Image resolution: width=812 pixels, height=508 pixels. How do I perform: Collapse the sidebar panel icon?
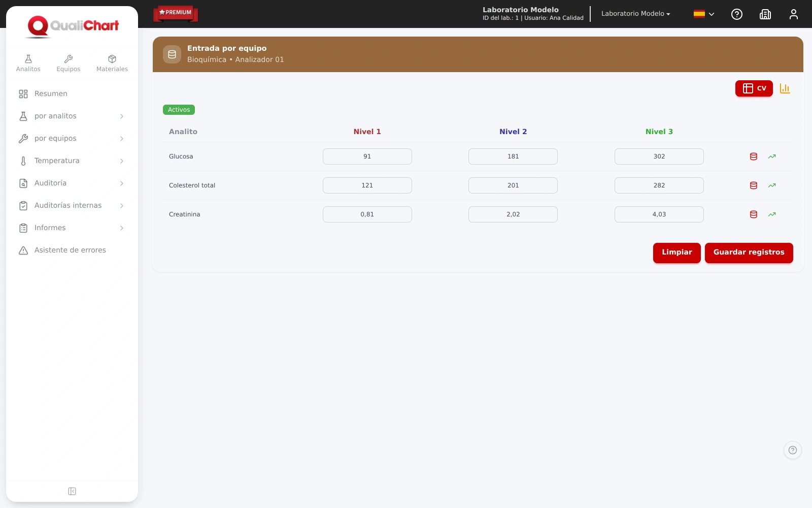72,491
